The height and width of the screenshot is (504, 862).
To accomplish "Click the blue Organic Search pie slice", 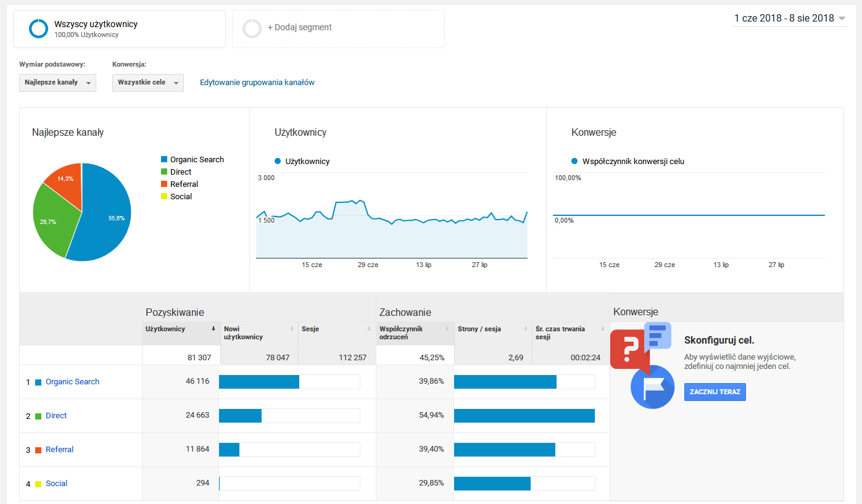I will tap(106, 216).
